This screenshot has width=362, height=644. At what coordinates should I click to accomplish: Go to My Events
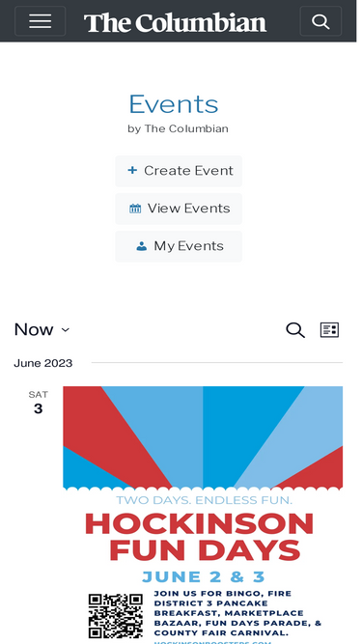click(x=179, y=246)
